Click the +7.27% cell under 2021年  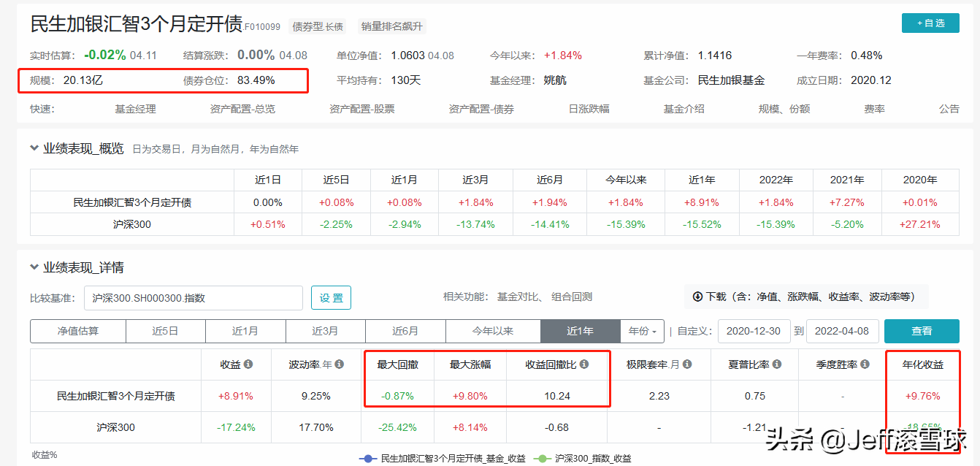[x=847, y=202]
